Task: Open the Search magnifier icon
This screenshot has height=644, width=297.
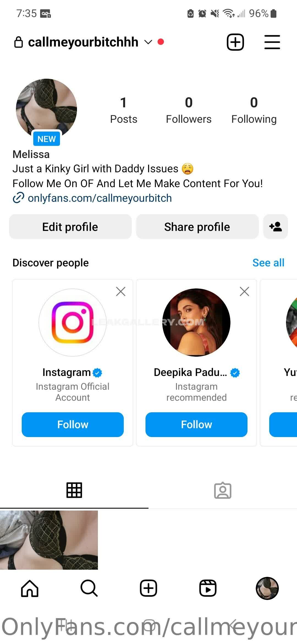Action: (89, 588)
